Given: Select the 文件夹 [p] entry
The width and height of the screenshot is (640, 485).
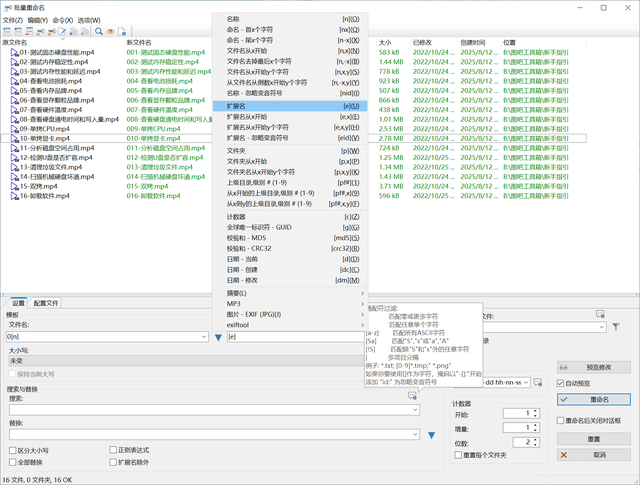Looking at the screenshot, I should [x=291, y=151].
